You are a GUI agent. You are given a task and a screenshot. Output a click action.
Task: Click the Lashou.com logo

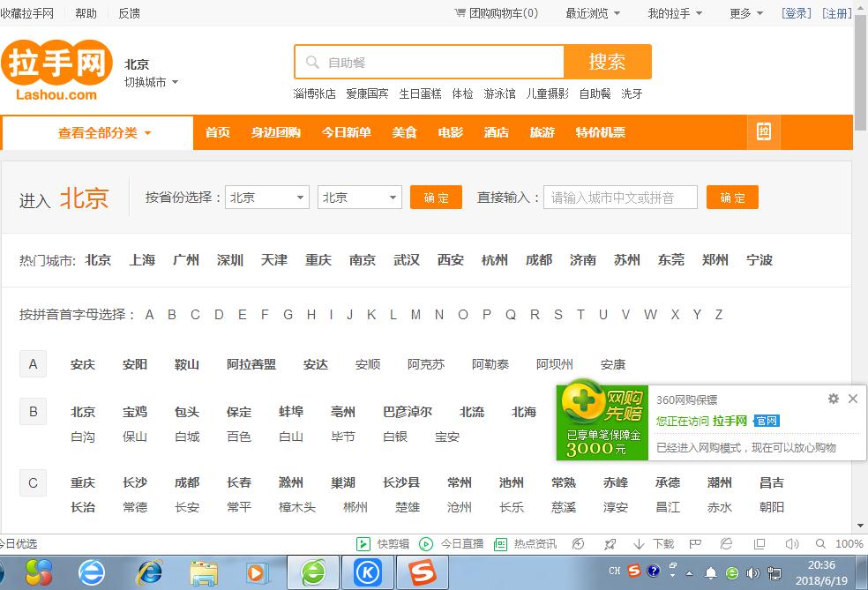[56, 66]
